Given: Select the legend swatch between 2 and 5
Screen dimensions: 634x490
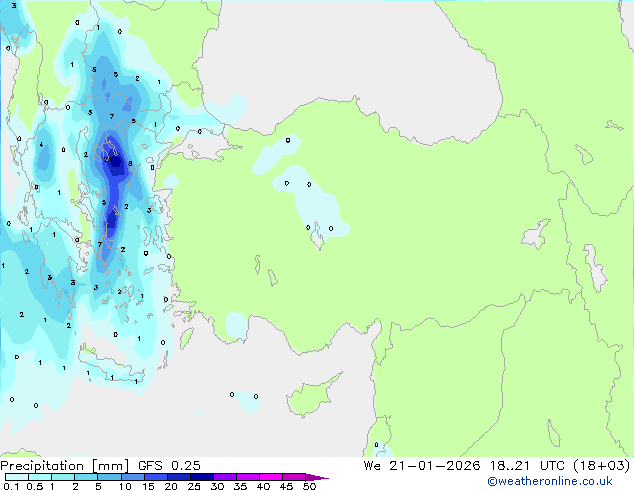Looking at the screenshot, I should coord(86,477).
